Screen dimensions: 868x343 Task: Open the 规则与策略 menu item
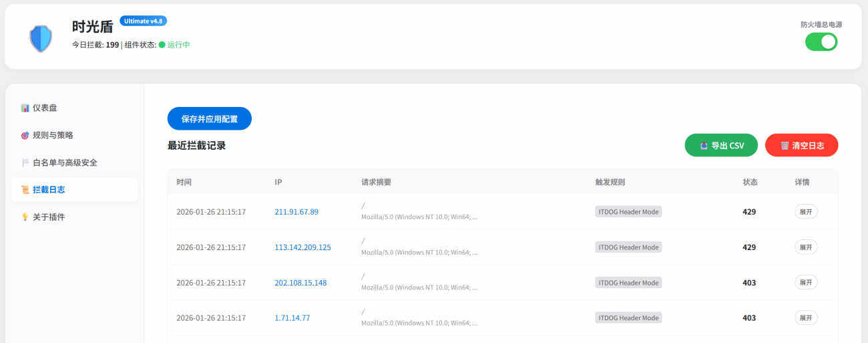[53, 135]
